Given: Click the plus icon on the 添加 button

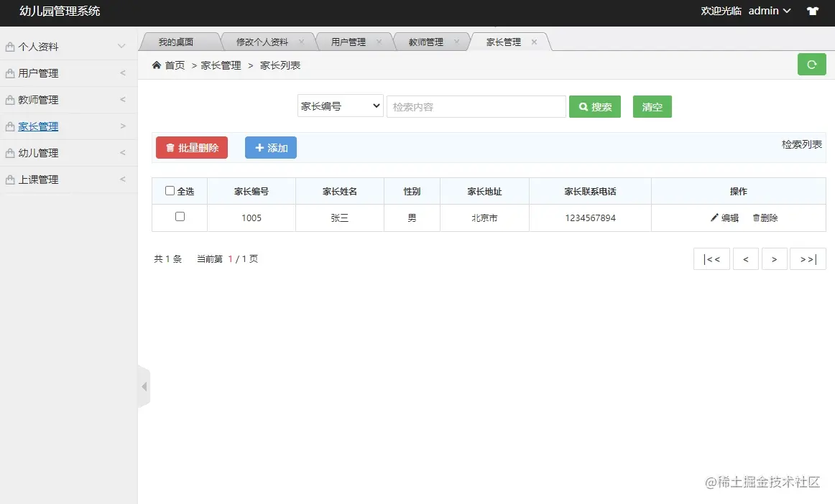Looking at the screenshot, I should pos(259,148).
